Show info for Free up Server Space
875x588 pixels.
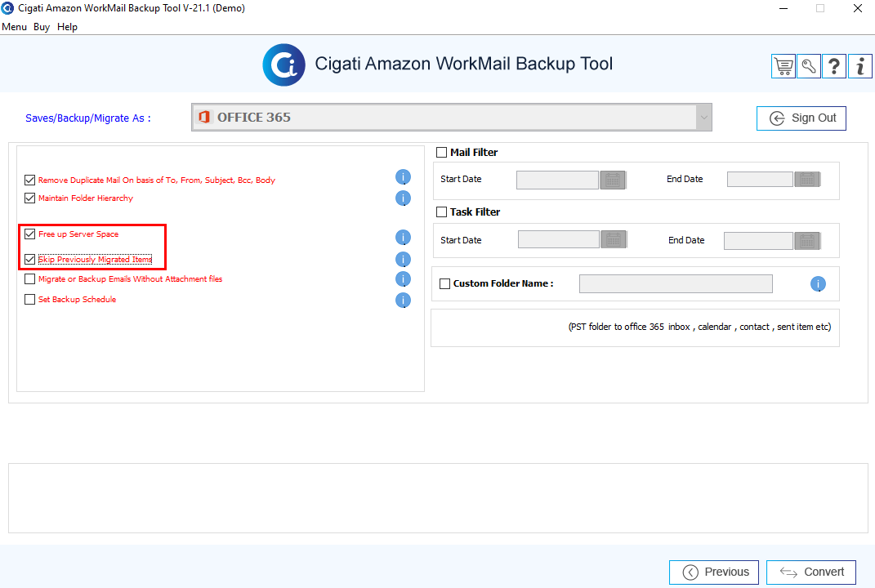click(x=403, y=238)
